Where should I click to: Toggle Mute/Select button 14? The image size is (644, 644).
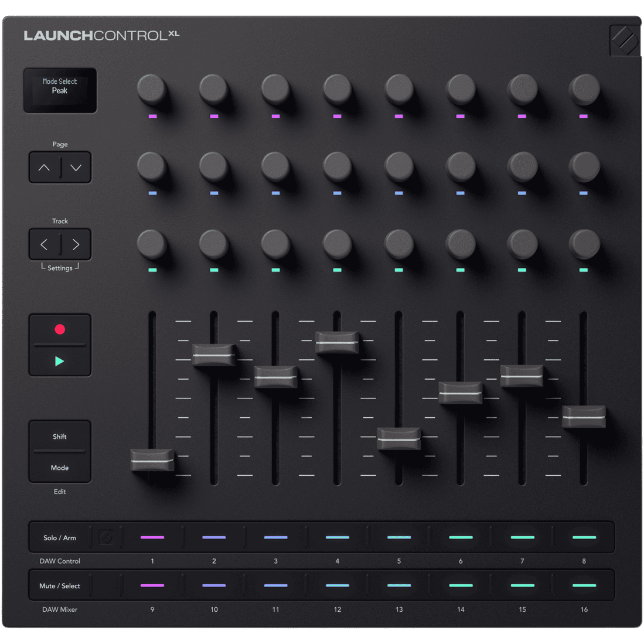[461, 585]
